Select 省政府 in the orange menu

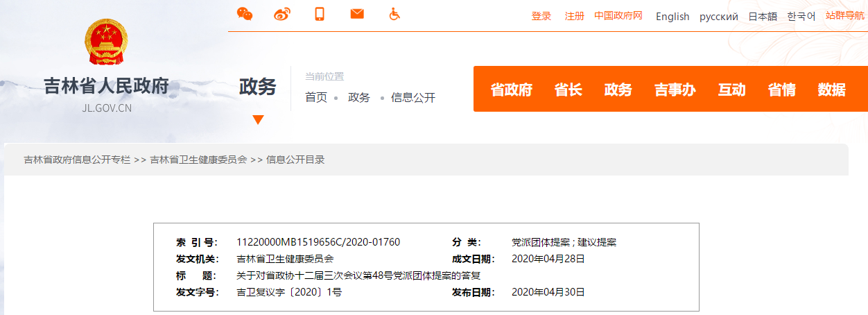click(511, 90)
